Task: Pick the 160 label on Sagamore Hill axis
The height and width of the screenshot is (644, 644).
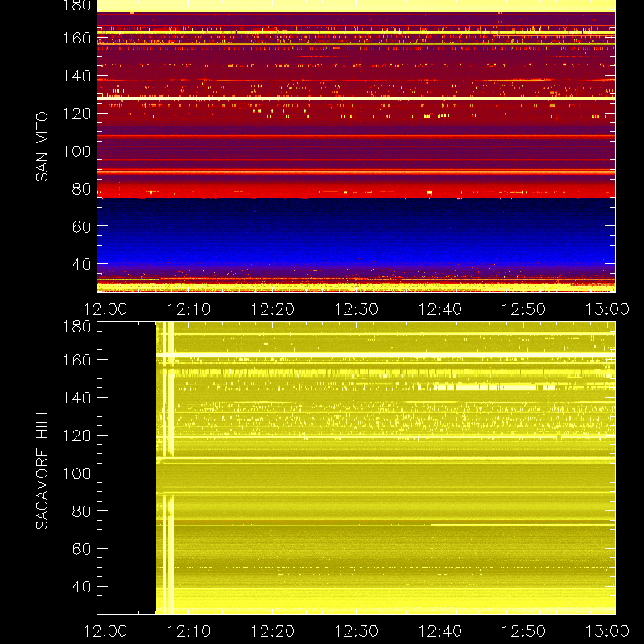Action: click(76, 360)
